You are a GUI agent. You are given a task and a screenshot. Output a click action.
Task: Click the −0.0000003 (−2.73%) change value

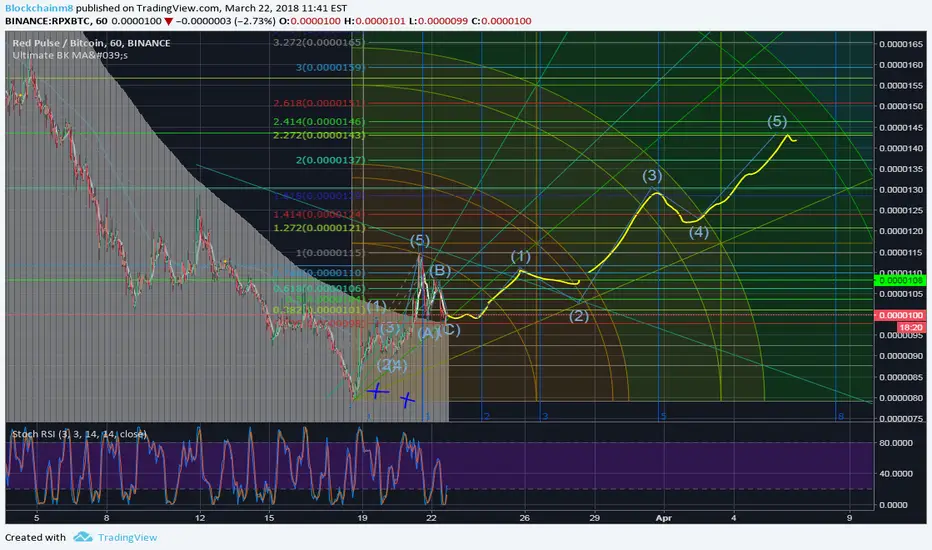click(225, 21)
